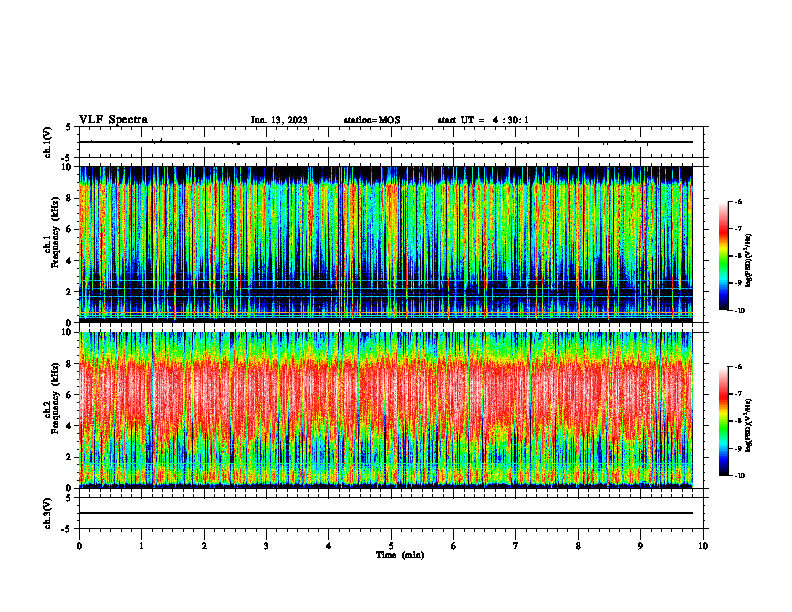Click the "Time (min)" axis label

coord(400,555)
